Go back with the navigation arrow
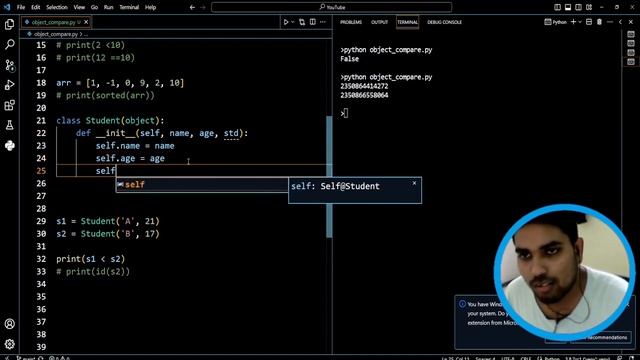640x360 pixels. click(192, 7)
